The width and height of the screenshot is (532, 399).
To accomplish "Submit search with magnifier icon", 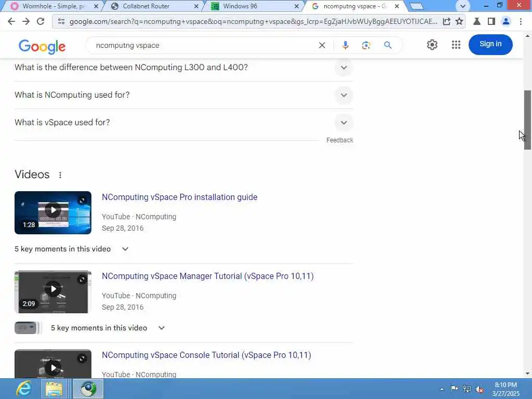I will pos(388,45).
